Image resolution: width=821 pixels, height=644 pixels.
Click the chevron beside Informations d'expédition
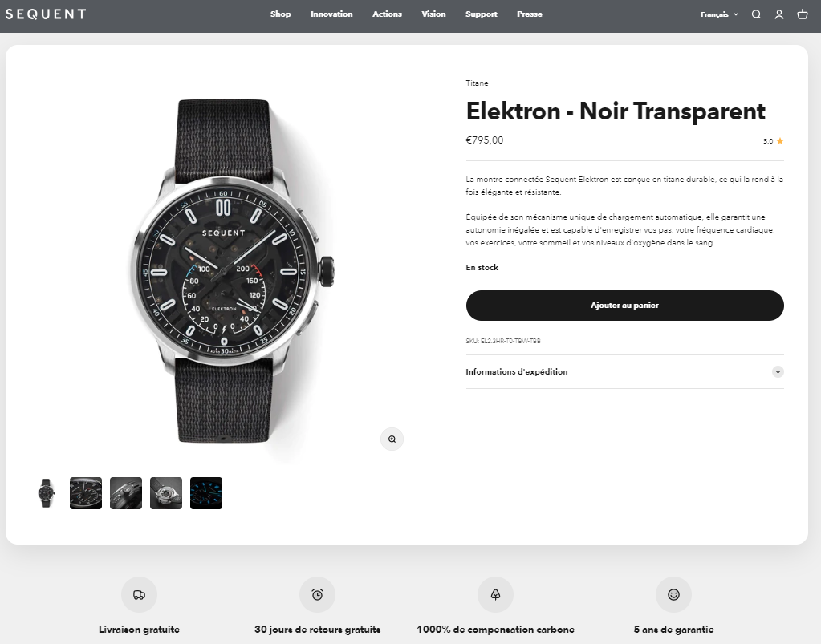pyautogui.click(x=778, y=372)
